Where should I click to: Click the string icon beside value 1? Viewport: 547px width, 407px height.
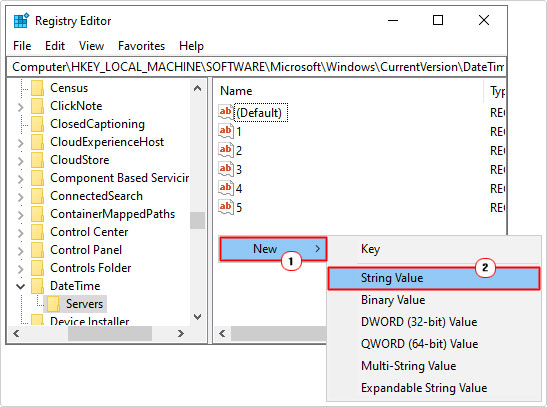pyautogui.click(x=226, y=131)
